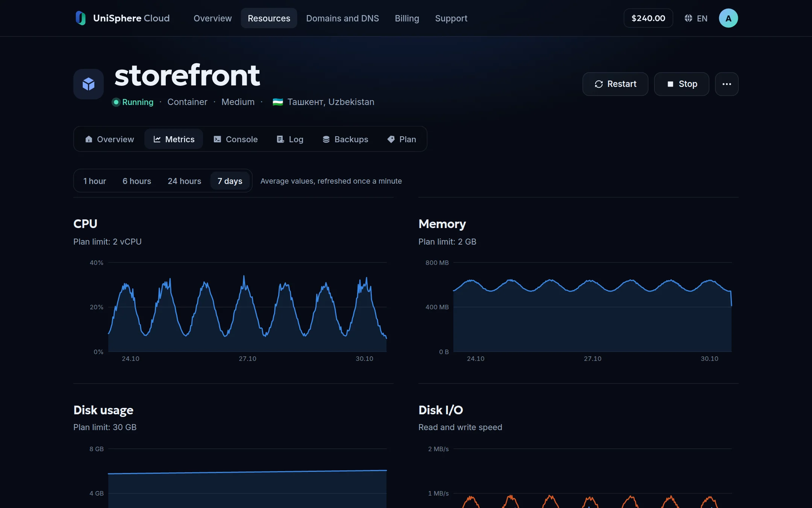Go to the Overview top navigation item
The image size is (812, 508).
212,18
